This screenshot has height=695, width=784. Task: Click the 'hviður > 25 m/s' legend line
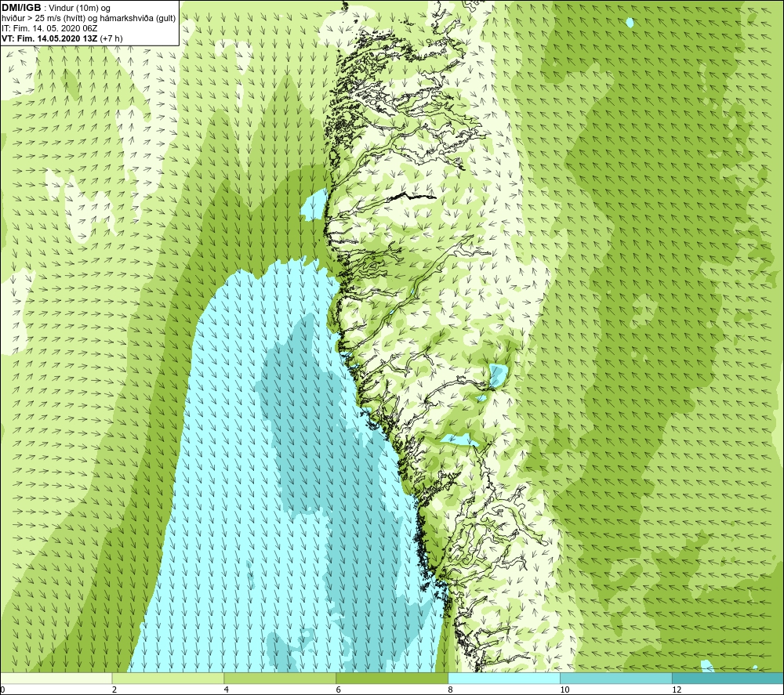(89, 19)
